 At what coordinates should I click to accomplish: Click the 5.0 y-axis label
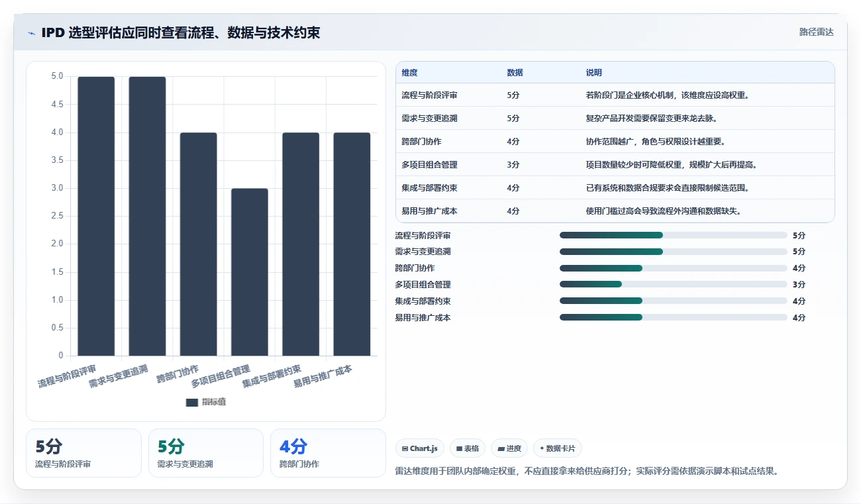coord(57,76)
